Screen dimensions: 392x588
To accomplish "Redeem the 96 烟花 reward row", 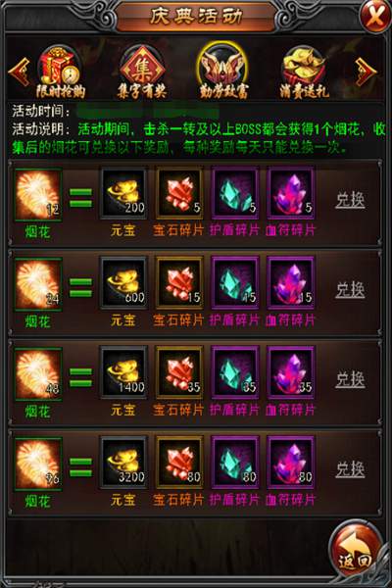I will [350, 469].
